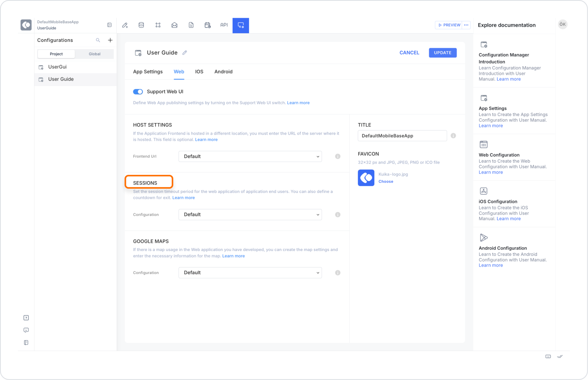588x380 pixels.
Task: Edit User Guide name pencil icon
Action: click(185, 53)
